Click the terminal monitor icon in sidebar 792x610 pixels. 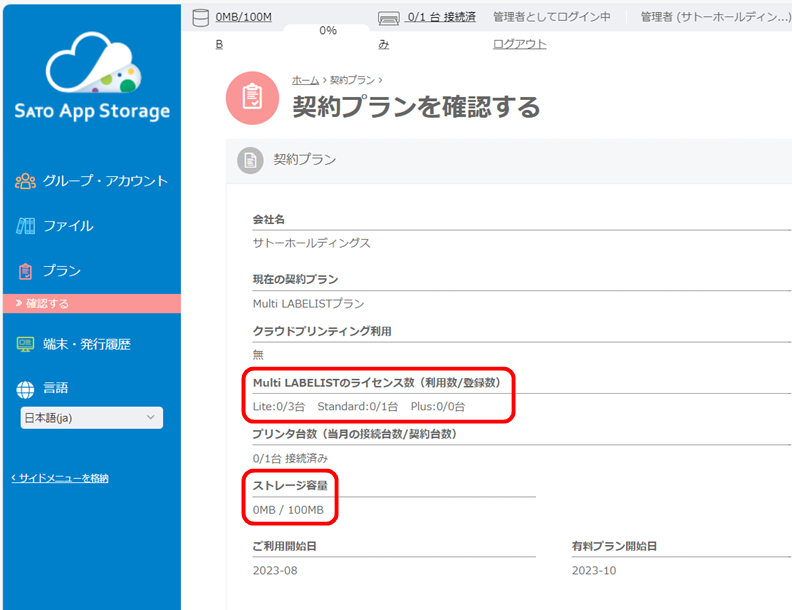(25, 344)
